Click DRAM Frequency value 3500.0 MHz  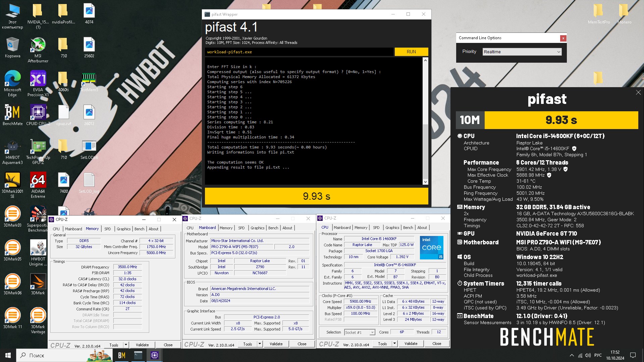pyautogui.click(x=127, y=267)
